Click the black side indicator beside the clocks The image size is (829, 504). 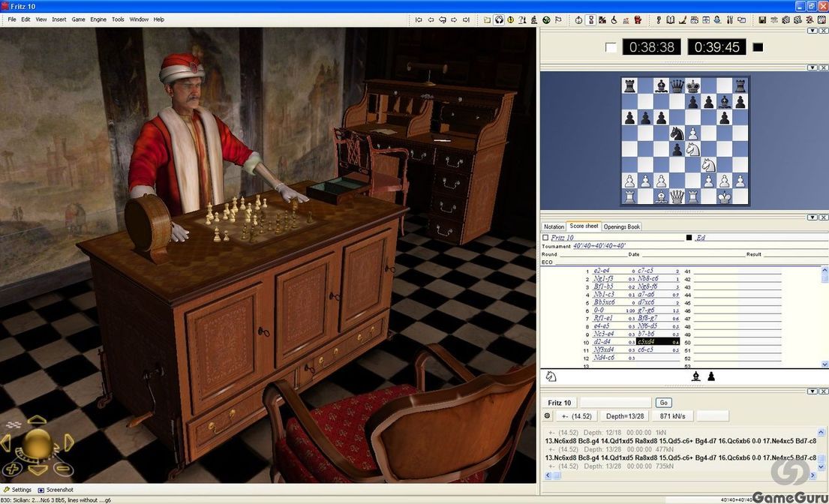coord(758,47)
